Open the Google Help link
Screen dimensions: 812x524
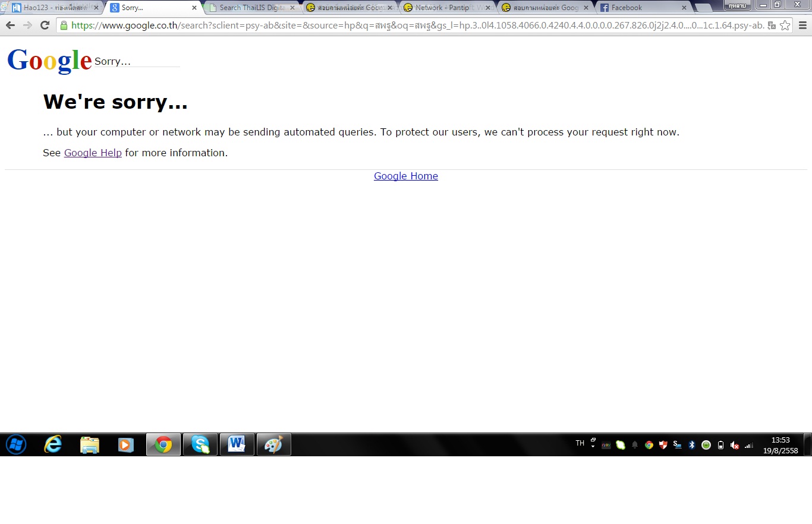(93, 153)
